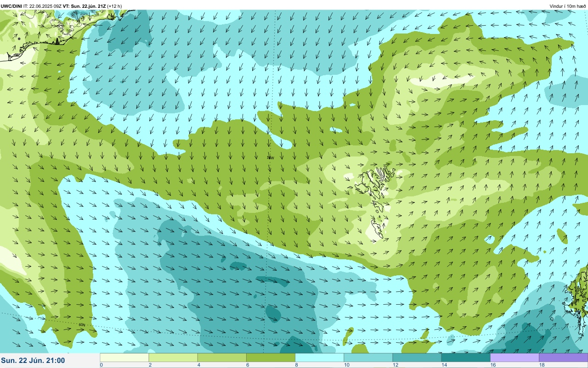Click the '12' tick on the legend scale
Image resolution: width=588 pixels, height=368 pixels.
(396, 365)
